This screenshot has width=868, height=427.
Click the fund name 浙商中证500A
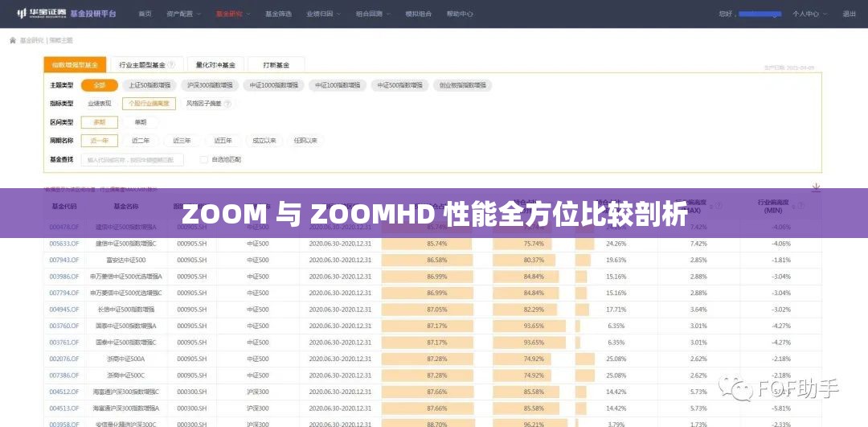pyautogui.click(x=126, y=359)
